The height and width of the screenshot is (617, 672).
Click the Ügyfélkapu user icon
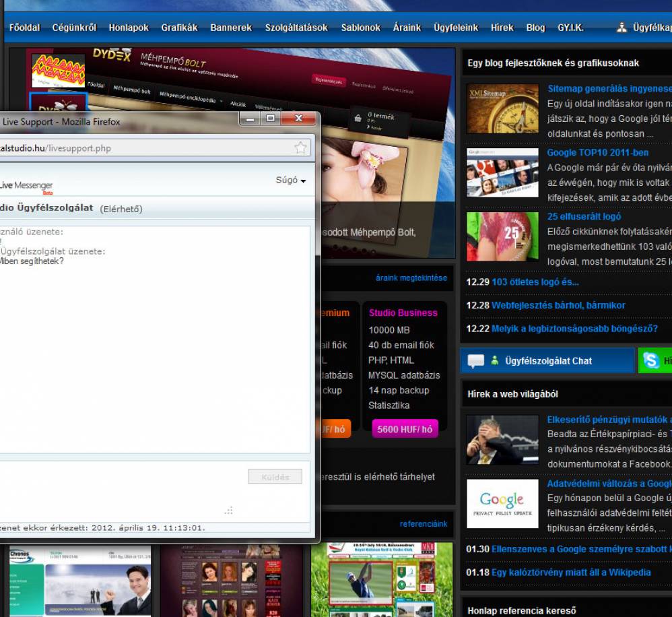621,28
